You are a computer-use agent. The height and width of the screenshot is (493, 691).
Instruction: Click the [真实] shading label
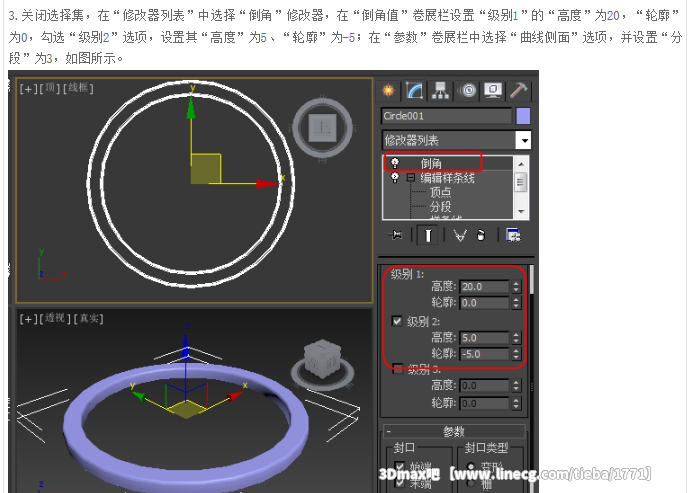(88, 318)
